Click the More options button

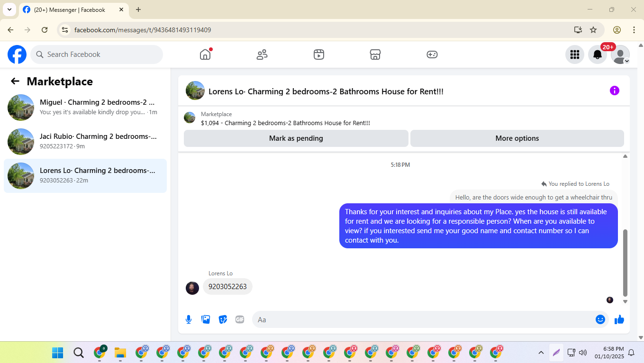click(517, 138)
